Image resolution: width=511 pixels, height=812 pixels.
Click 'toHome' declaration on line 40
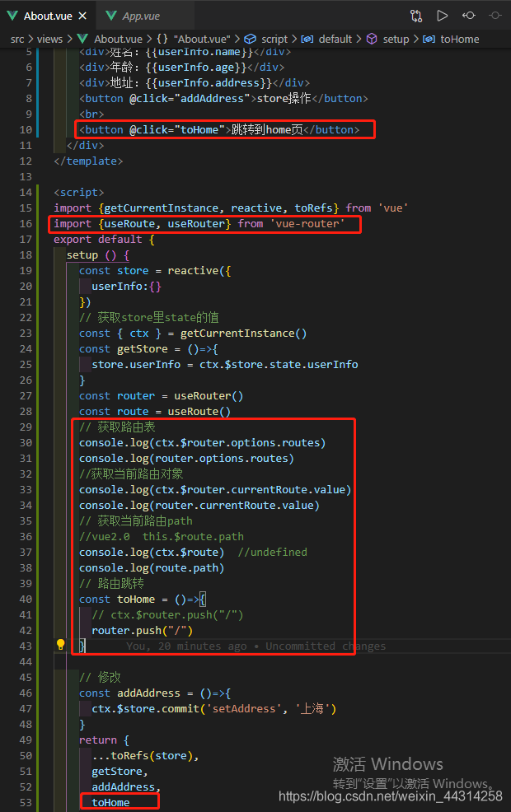tap(136, 600)
